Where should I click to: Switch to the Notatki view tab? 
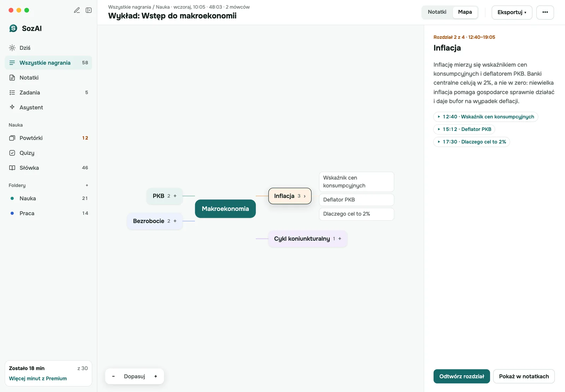pyautogui.click(x=437, y=12)
